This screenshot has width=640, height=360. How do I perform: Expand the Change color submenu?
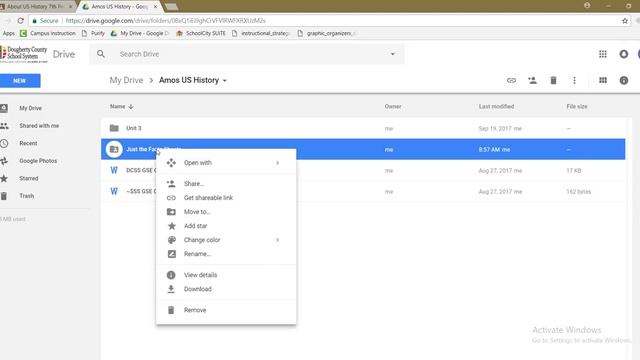278,240
